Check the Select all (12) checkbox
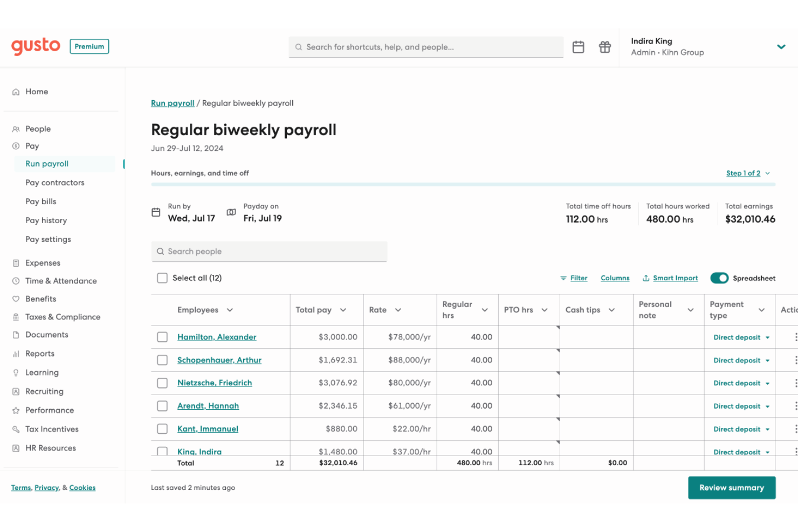798x532 pixels. click(162, 278)
